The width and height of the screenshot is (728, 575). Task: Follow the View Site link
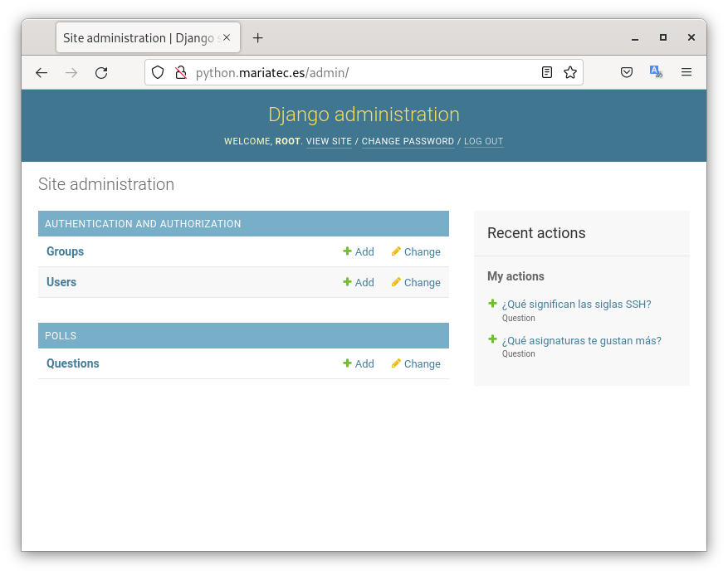coord(329,142)
